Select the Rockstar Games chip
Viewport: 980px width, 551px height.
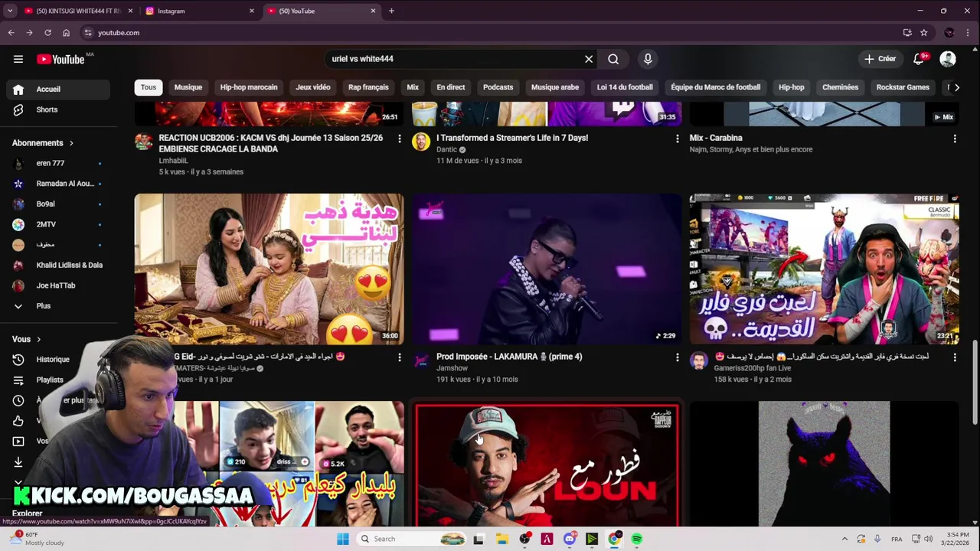click(903, 87)
